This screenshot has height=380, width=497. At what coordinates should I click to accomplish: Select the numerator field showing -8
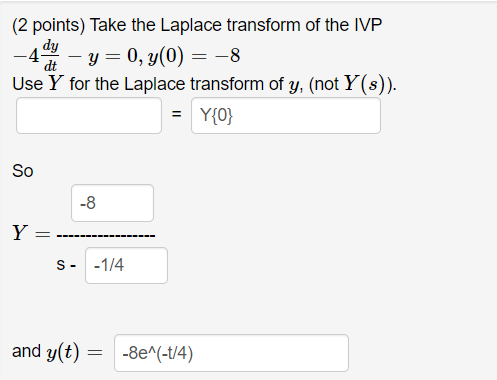tap(112, 203)
